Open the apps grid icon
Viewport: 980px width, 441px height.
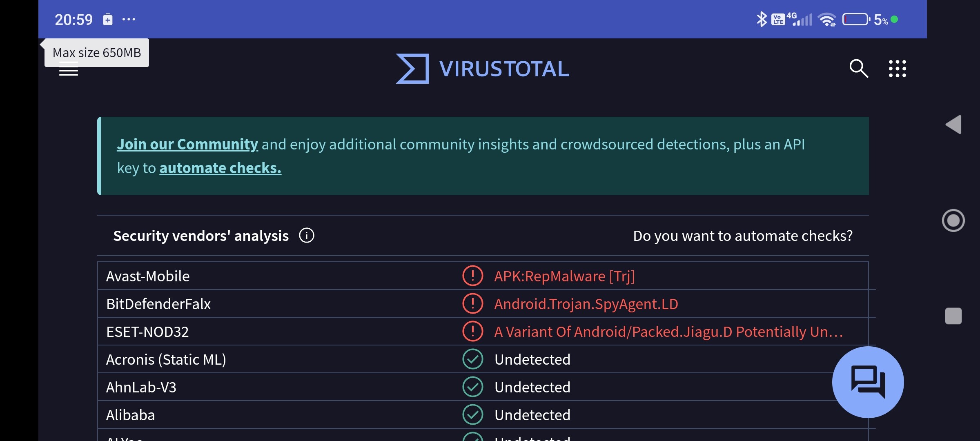[x=898, y=69]
